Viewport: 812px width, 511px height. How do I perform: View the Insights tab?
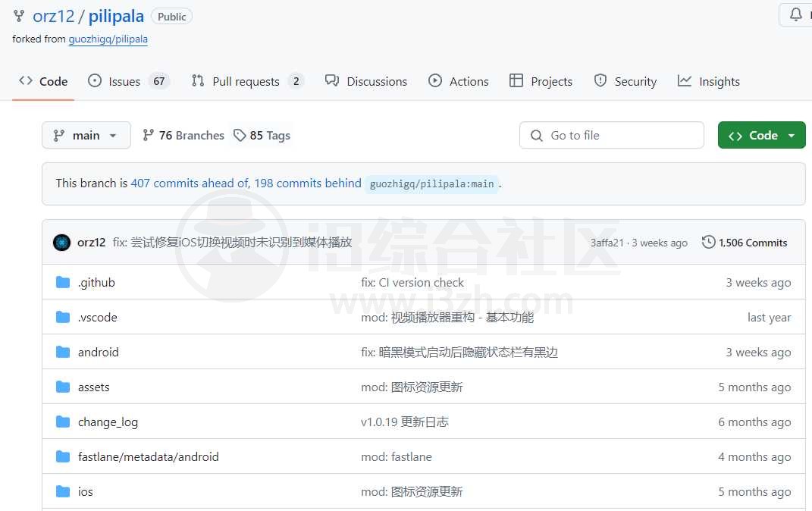(x=708, y=81)
